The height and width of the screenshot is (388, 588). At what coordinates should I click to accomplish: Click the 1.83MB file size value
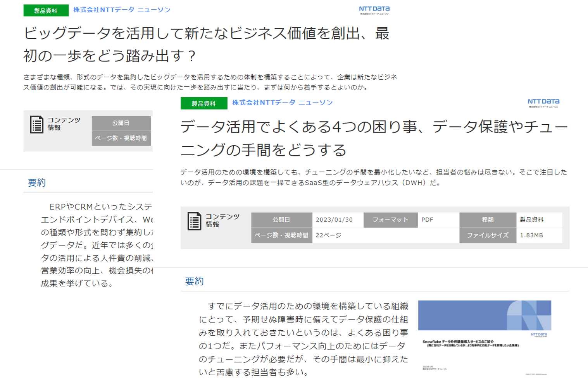pyautogui.click(x=531, y=235)
